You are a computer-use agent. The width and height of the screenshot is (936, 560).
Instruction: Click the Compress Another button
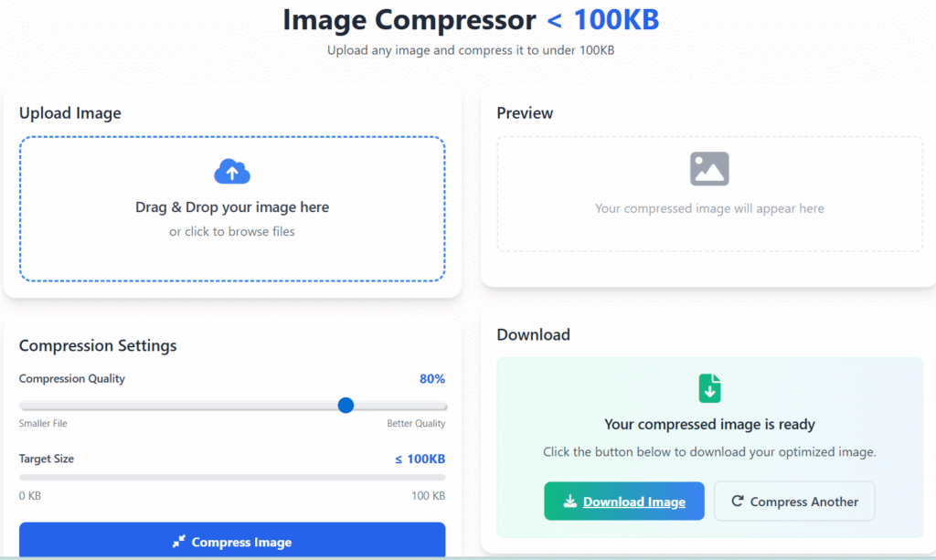pos(793,502)
